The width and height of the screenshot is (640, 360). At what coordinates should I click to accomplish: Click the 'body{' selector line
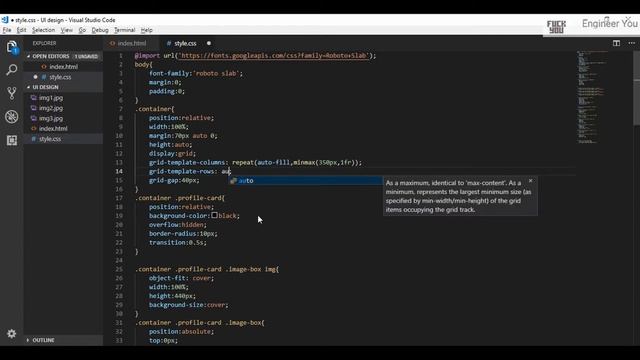144,64
